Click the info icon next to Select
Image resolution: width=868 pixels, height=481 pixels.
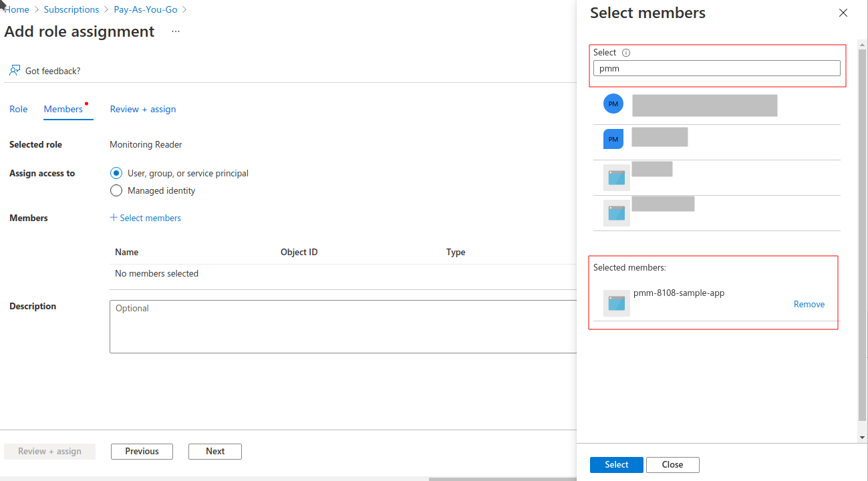coord(626,53)
